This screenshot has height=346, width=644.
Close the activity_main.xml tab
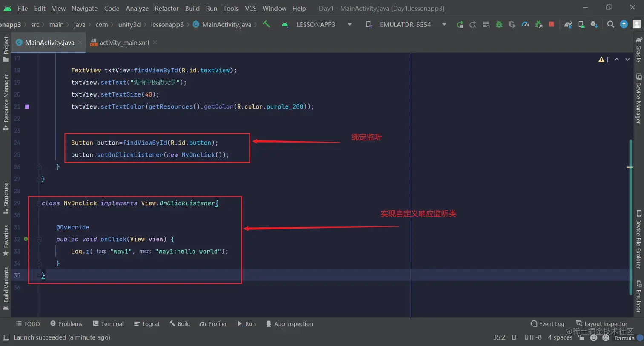pyautogui.click(x=155, y=42)
